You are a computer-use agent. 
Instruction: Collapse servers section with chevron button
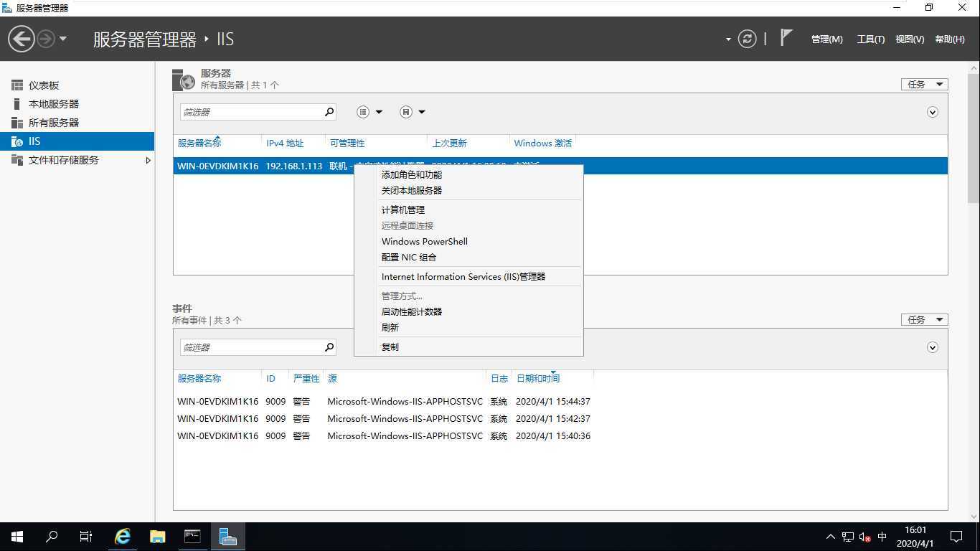coord(933,112)
